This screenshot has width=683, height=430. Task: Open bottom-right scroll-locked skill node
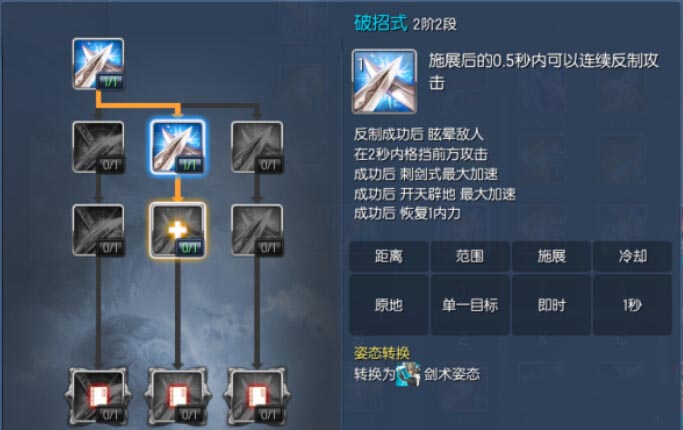pyautogui.click(x=257, y=396)
